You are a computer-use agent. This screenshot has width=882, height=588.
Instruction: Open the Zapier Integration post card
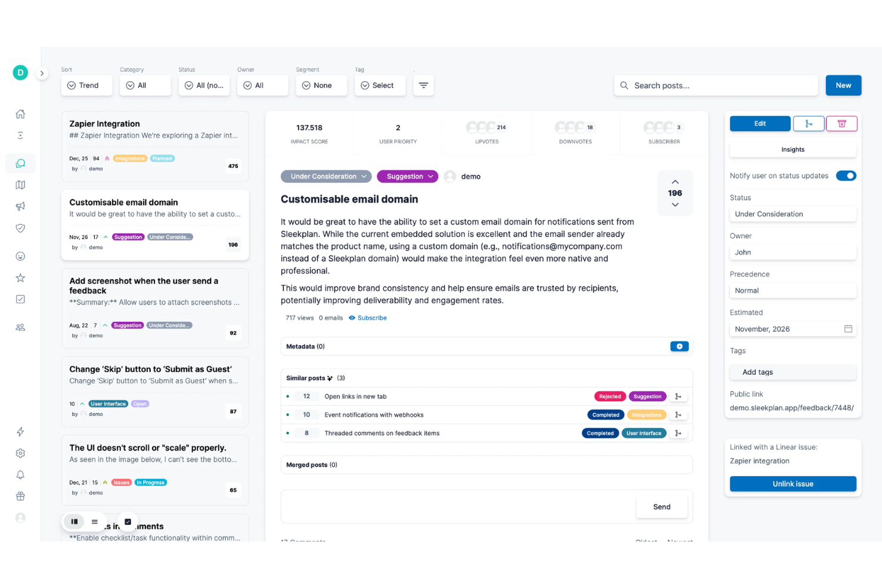(x=155, y=146)
